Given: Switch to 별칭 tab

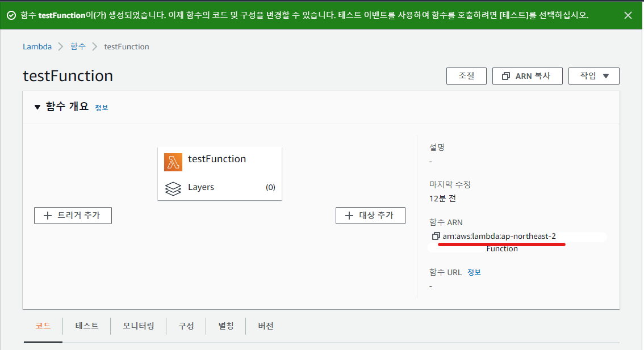Looking at the screenshot, I should coord(225,326).
